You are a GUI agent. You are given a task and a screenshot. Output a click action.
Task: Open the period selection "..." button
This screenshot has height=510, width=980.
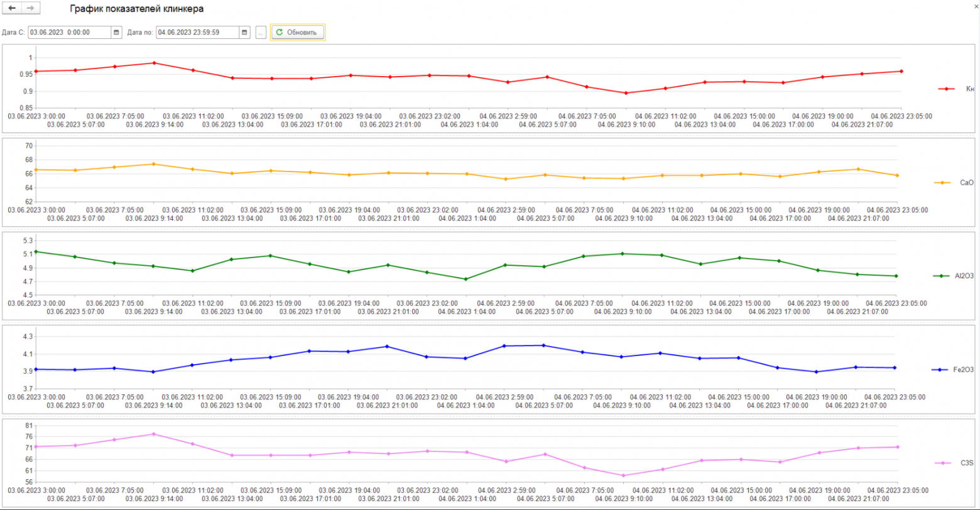(x=261, y=32)
